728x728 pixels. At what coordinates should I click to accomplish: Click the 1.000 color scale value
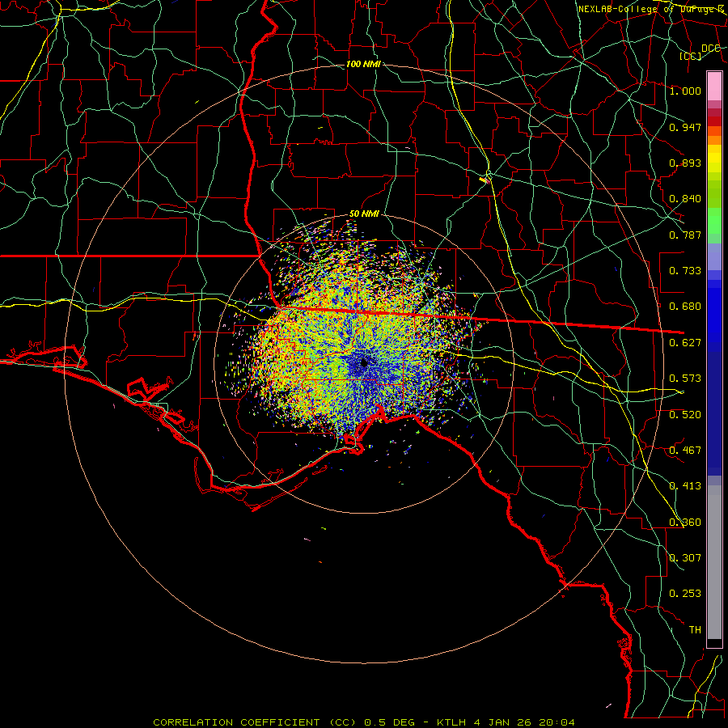[685, 91]
